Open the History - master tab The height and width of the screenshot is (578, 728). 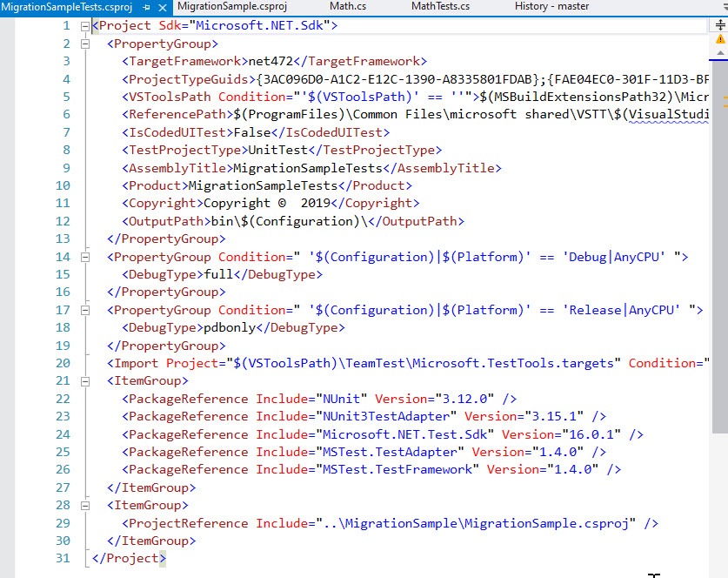coord(551,7)
